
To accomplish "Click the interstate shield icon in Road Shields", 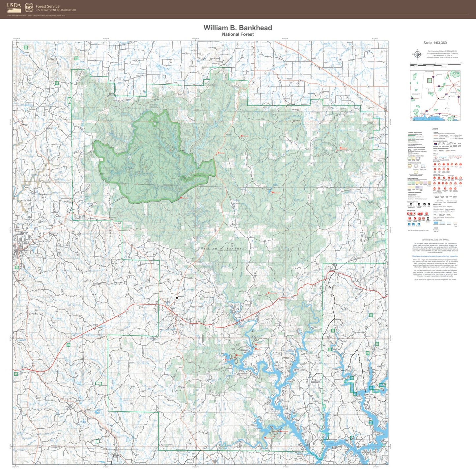I will coord(435,144).
